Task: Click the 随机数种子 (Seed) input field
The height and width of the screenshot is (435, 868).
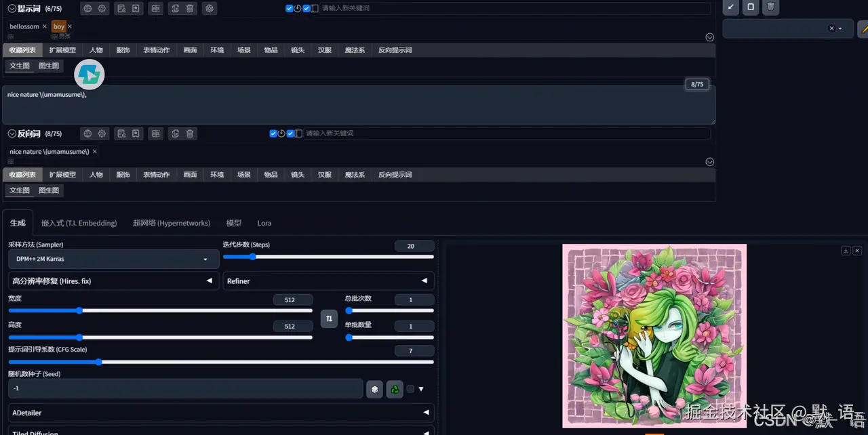Action: 186,388
